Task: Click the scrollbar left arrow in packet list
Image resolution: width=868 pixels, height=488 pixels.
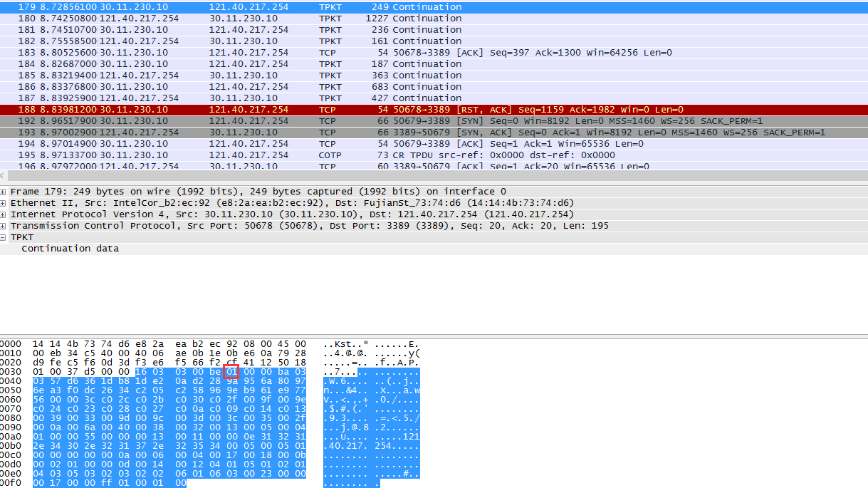Action: click(4, 175)
